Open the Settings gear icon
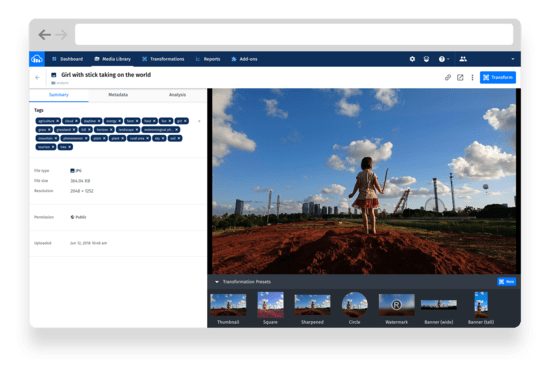550x371 pixels. [x=412, y=59]
